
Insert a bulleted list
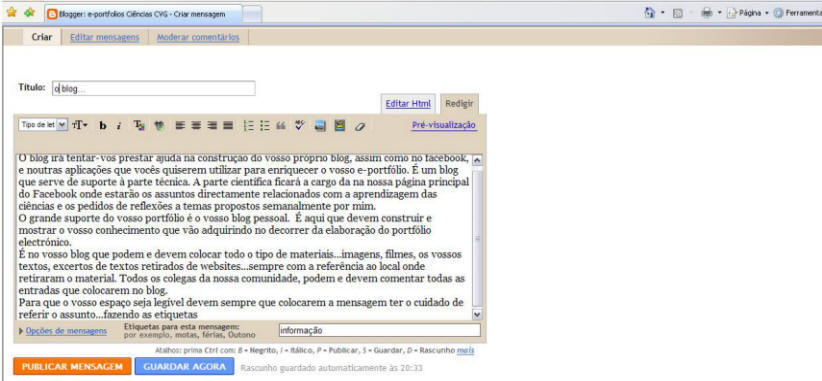pyautogui.click(x=265, y=125)
